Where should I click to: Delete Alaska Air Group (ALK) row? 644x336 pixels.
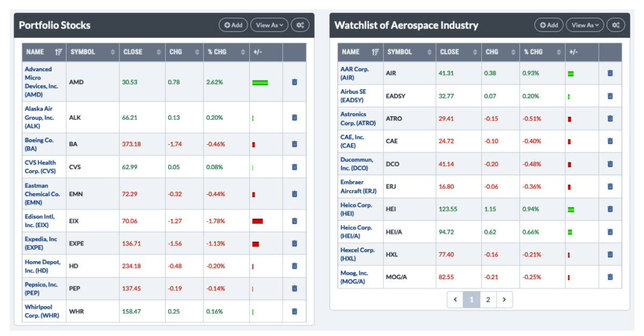[294, 117]
